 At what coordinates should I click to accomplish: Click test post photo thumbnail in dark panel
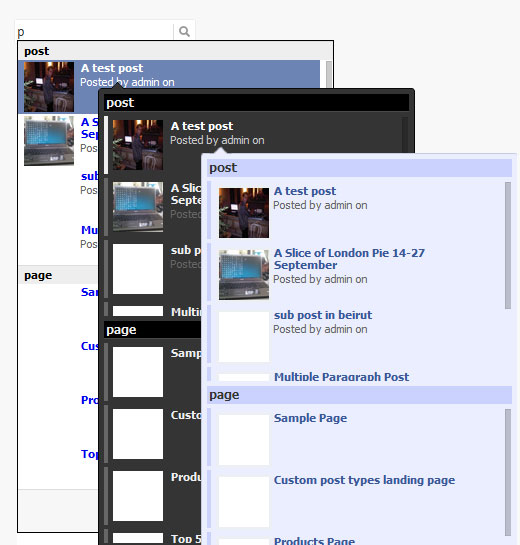(x=138, y=145)
